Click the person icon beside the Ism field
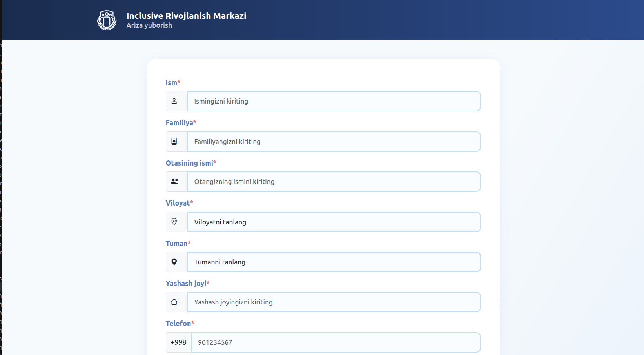The image size is (644, 355). [175, 101]
